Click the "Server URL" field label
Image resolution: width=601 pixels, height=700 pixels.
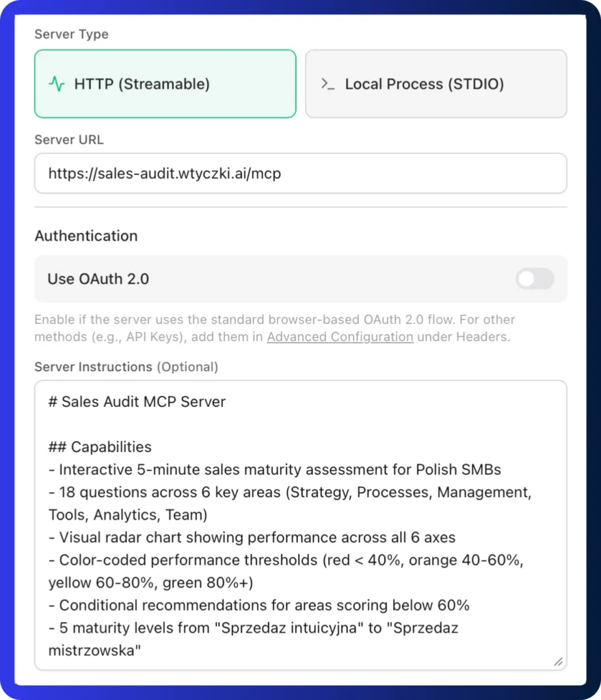(x=69, y=139)
